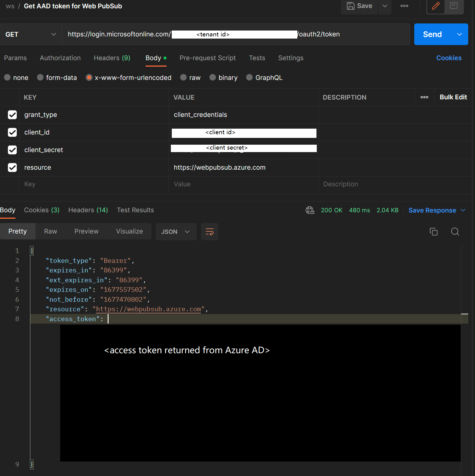Viewport: 475px width, 476px height.
Task: Click the empty Key input field
Action: 93,184
